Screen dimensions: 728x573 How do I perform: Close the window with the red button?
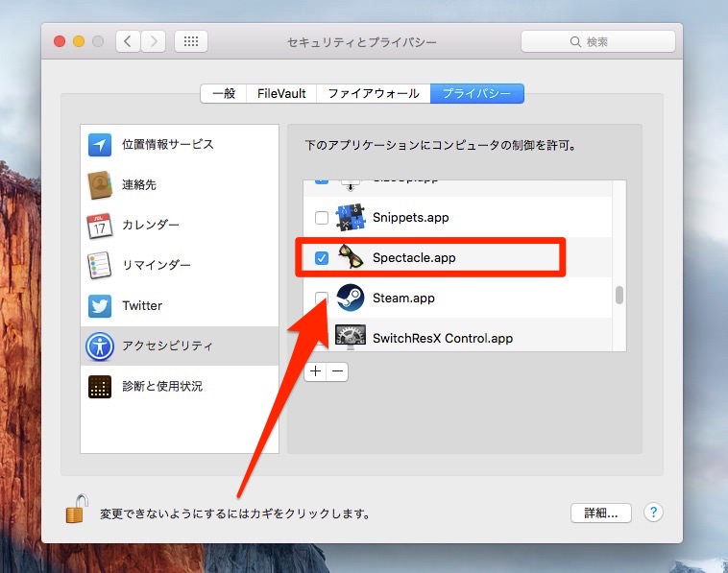point(60,42)
